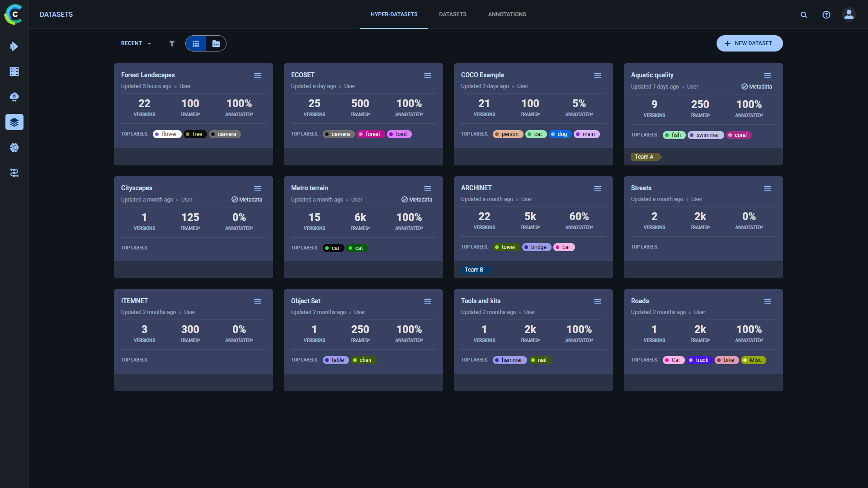
Task: Open the help icon near the profile avatar
Action: (x=826, y=14)
